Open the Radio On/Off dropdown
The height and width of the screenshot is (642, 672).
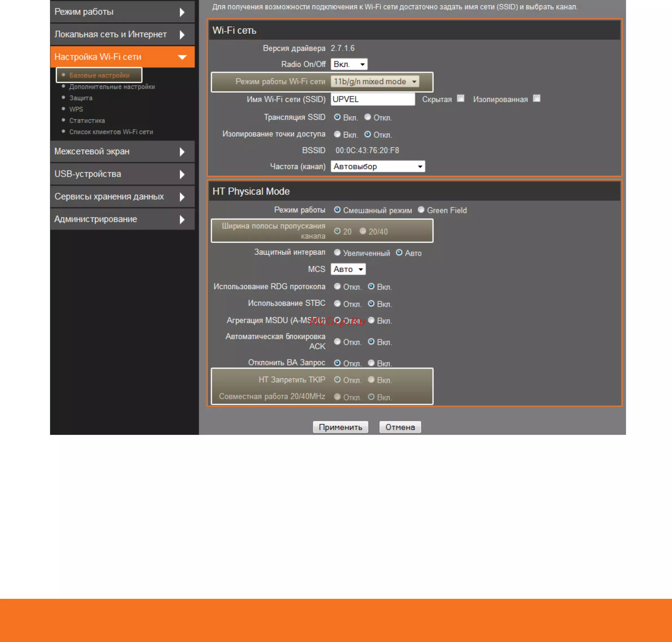point(349,64)
